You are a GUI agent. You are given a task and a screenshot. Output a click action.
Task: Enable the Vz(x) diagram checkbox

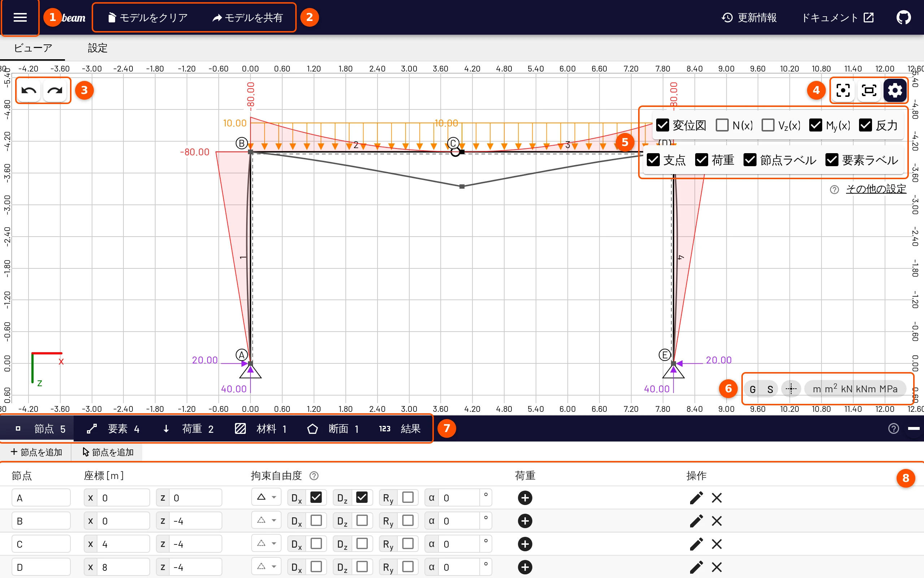(768, 125)
